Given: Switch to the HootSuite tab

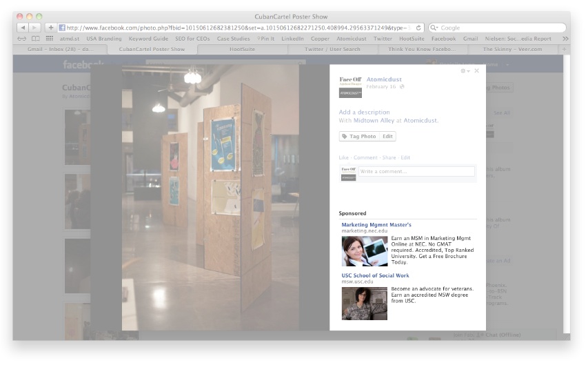Looking at the screenshot, I should [x=242, y=49].
